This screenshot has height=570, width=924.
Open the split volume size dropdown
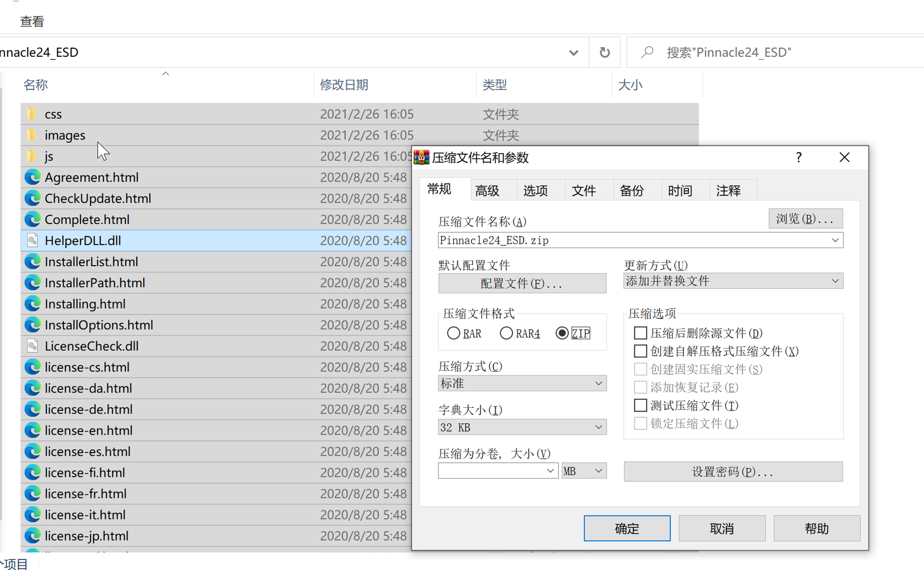550,471
